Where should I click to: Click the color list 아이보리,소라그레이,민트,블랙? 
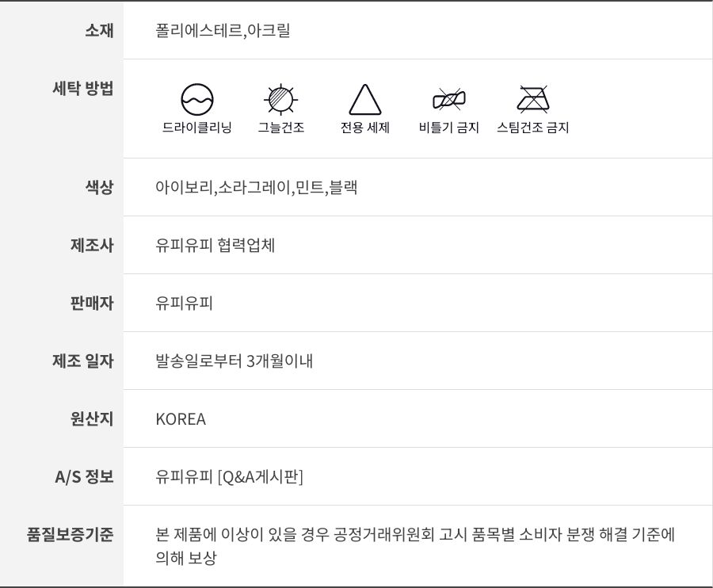(x=256, y=188)
